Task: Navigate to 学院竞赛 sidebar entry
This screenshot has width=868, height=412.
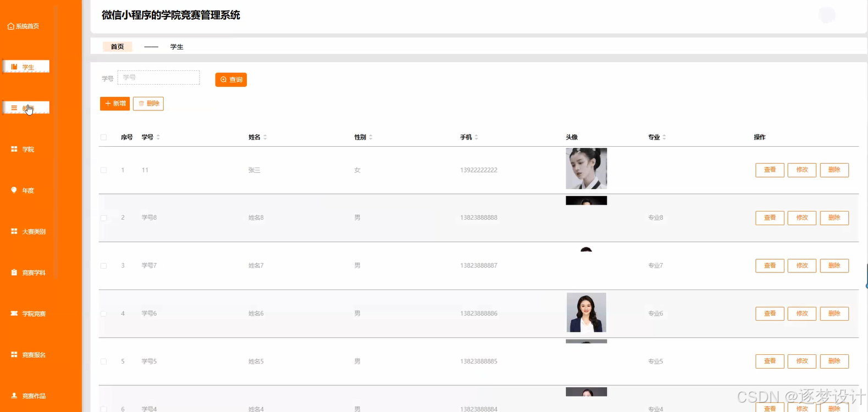Action: [28, 314]
